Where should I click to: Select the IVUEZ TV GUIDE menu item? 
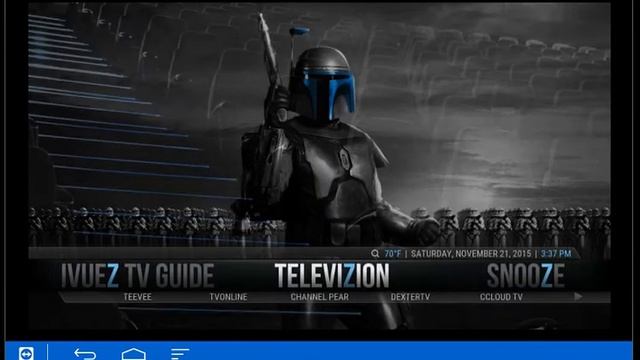137,276
